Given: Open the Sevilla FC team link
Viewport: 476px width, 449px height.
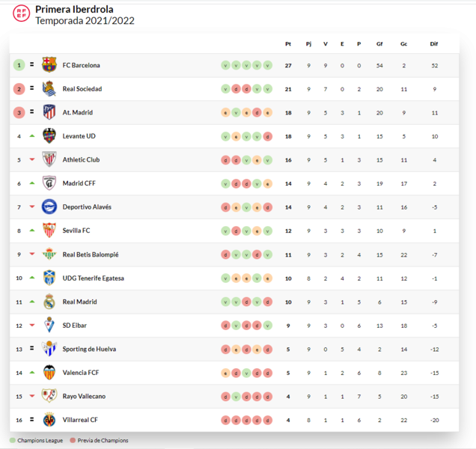Looking at the screenshot, I should pyautogui.click(x=76, y=230).
